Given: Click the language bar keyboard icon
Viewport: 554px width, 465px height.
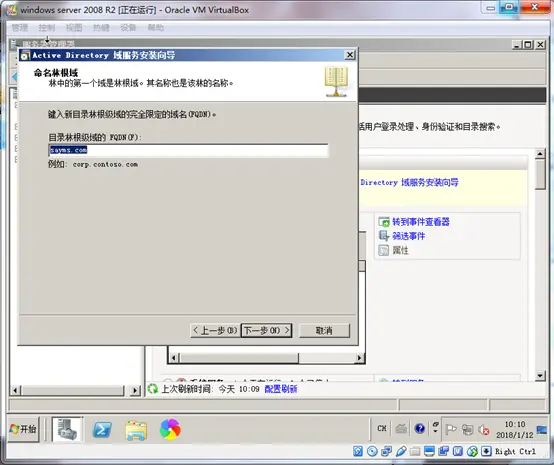Looking at the screenshot, I should pyautogui.click(x=401, y=429).
